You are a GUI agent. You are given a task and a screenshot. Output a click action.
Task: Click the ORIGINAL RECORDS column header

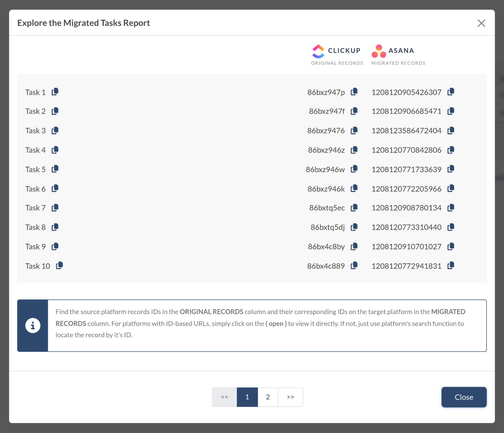tap(337, 63)
